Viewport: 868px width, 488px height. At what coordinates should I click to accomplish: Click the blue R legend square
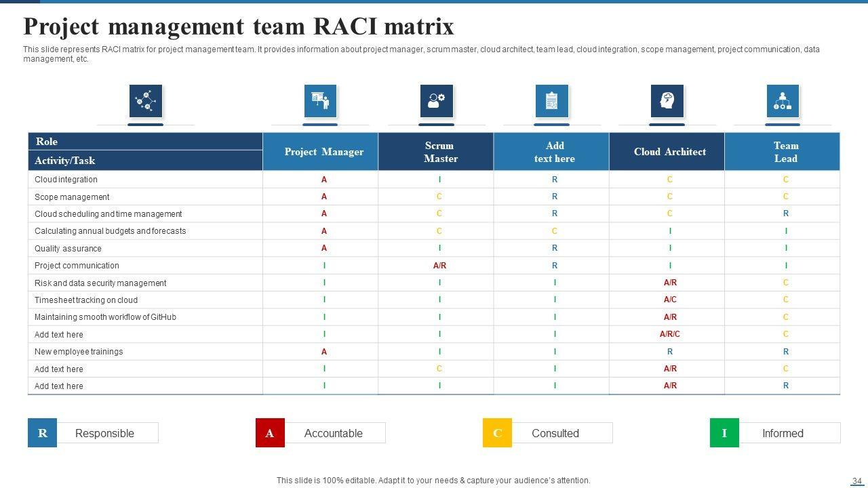coord(42,433)
